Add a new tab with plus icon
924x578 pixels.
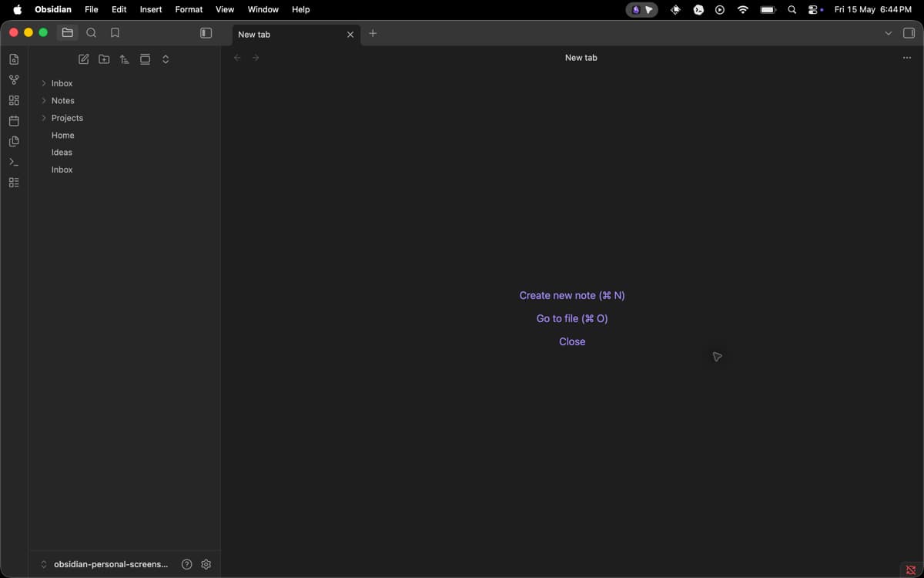pos(373,33)
